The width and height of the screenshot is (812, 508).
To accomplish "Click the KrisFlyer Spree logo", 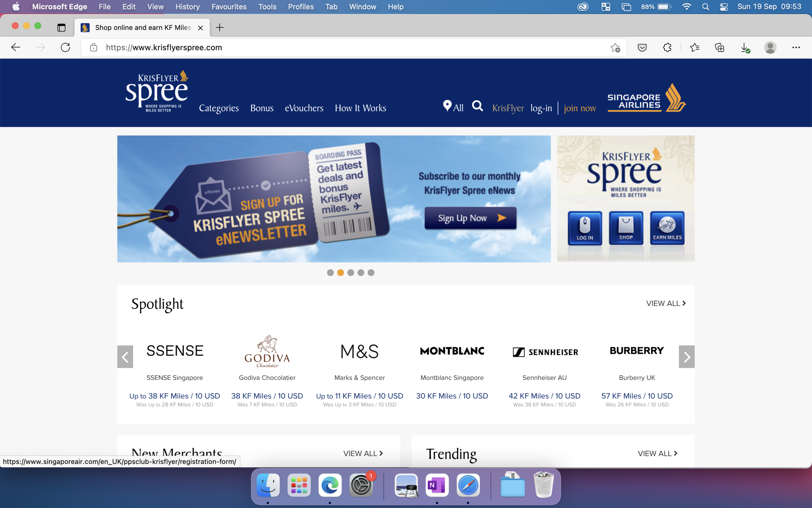I will [157, 91].
